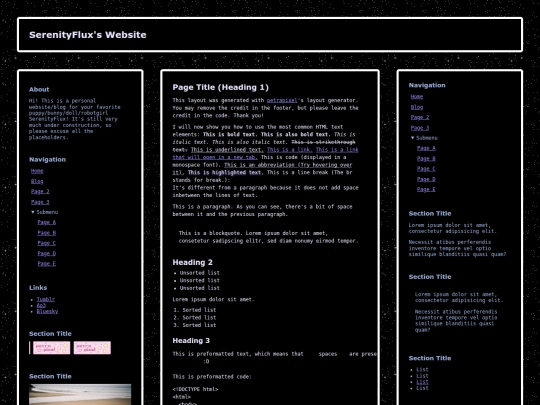Viewport: 540px width, 405px height.
Task: Visit the Bluesky link
Action: point(47,311)
